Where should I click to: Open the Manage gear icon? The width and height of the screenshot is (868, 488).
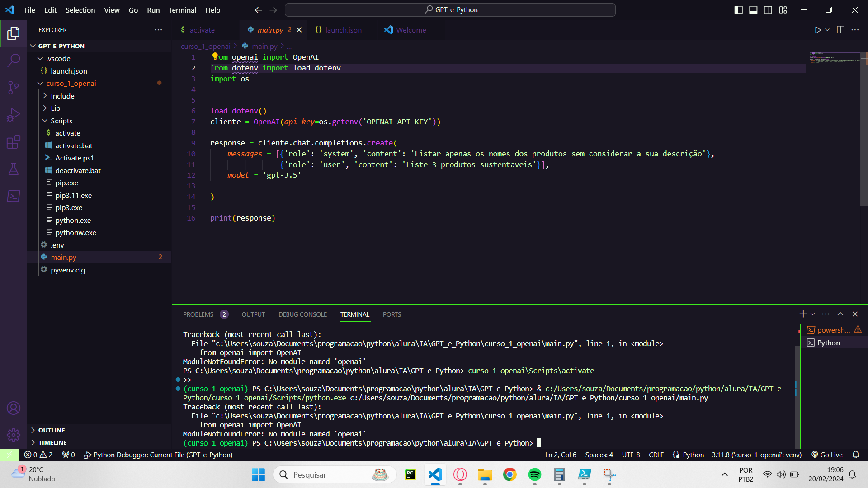14,435
